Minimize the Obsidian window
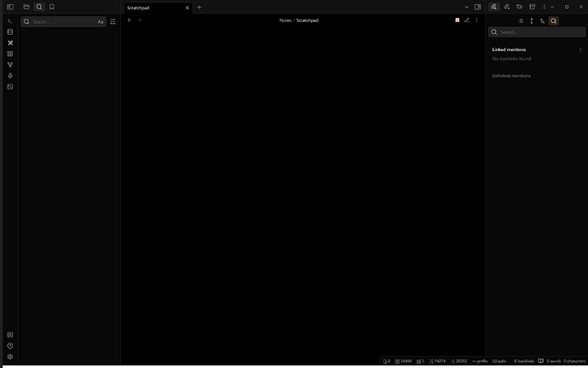The image size is (588, 368). (x=552, y=7)
